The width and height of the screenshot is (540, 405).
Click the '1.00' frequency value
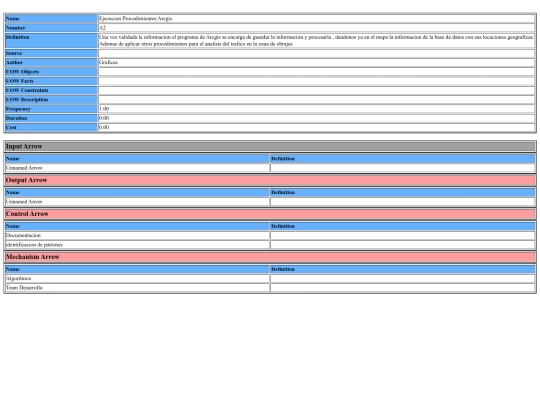(x=104, y=109)
